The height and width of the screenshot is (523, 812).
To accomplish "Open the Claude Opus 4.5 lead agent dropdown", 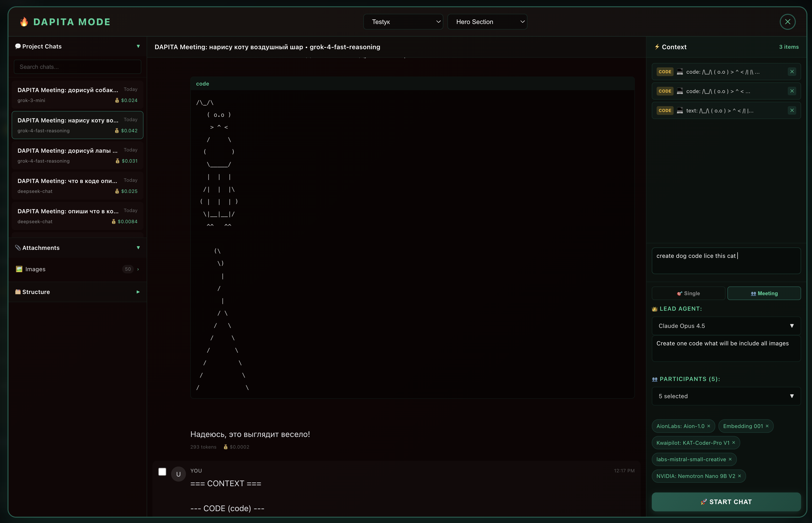I will point(726,325).
